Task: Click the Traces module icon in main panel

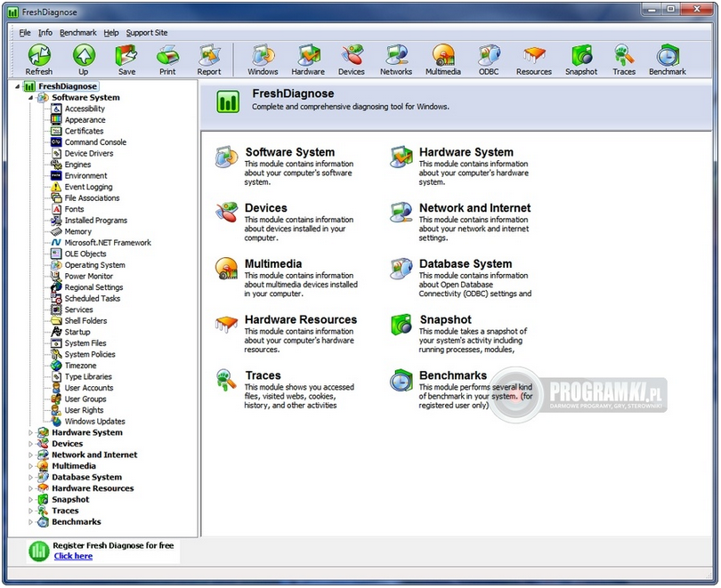Action: (226, 380)
